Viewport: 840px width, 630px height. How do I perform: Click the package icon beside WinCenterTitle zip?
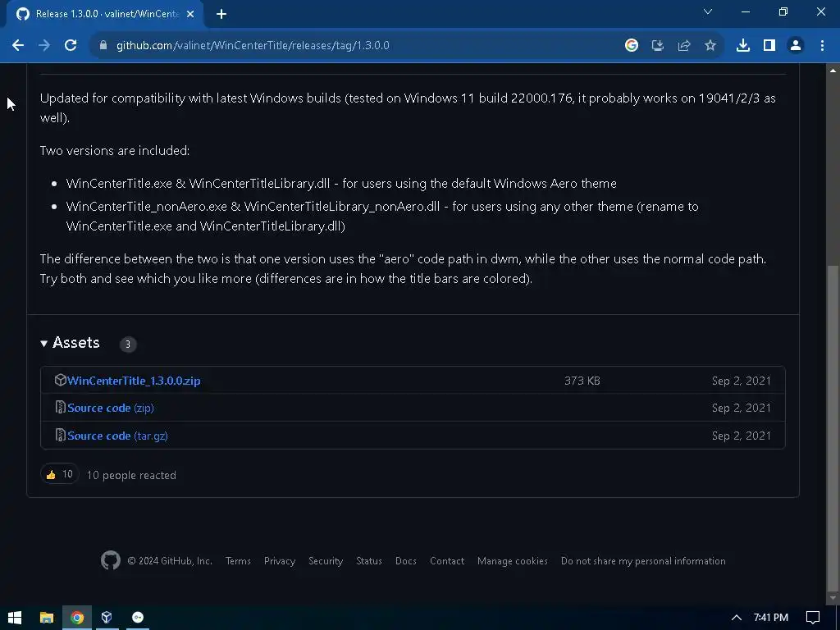click(60, 381)
